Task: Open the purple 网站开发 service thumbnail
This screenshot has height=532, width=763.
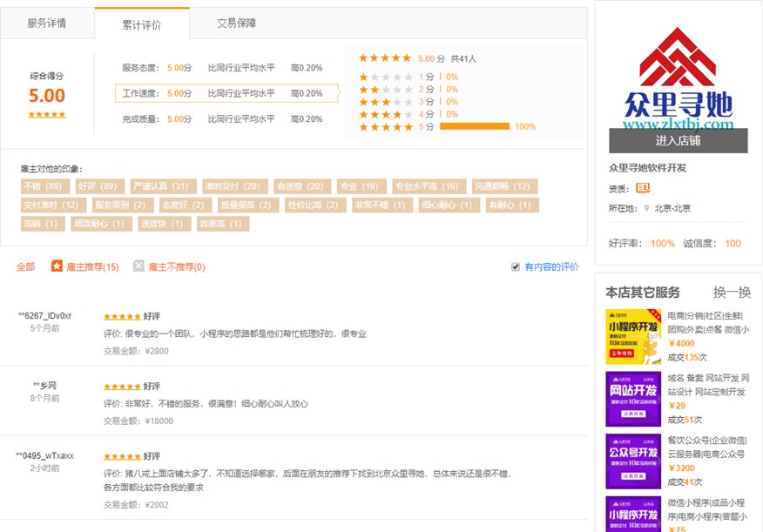Action: [x=633, y=399]
